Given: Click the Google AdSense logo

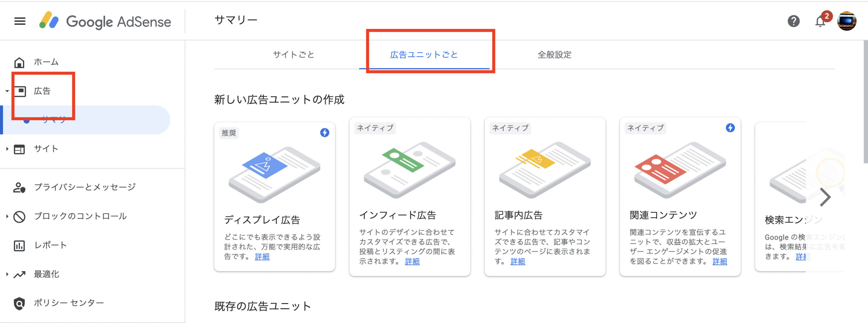Looking at the screenshot, I should coord(105,21).
